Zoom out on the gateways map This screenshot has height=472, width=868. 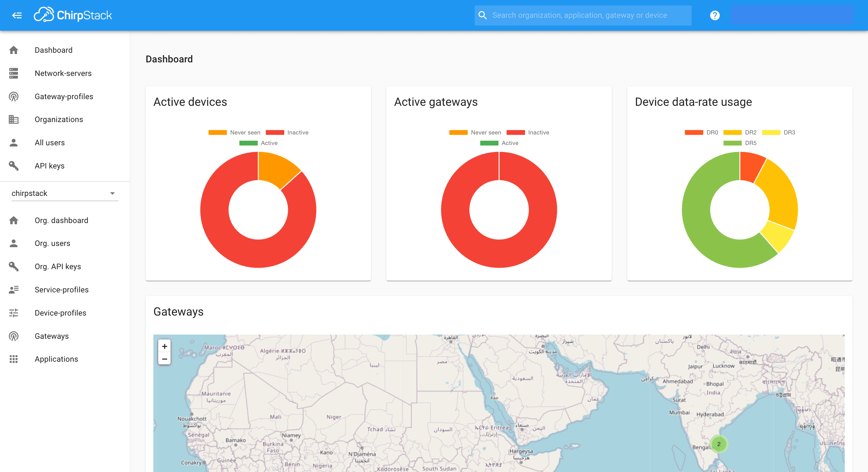tap(165, 359)
